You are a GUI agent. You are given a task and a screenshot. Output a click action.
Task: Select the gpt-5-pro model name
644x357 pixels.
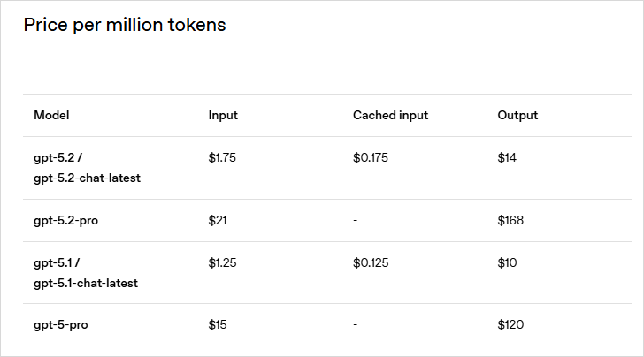[x=60, y=325]
